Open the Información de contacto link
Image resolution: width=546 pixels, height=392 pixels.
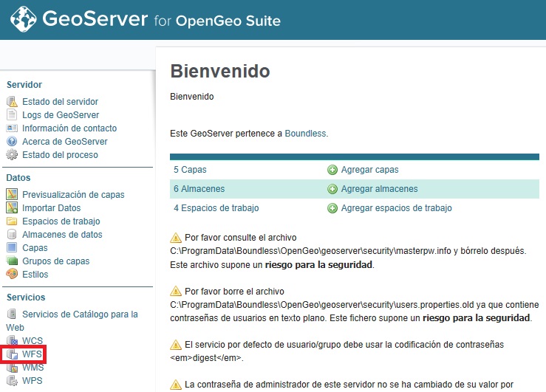click(69, 128)
